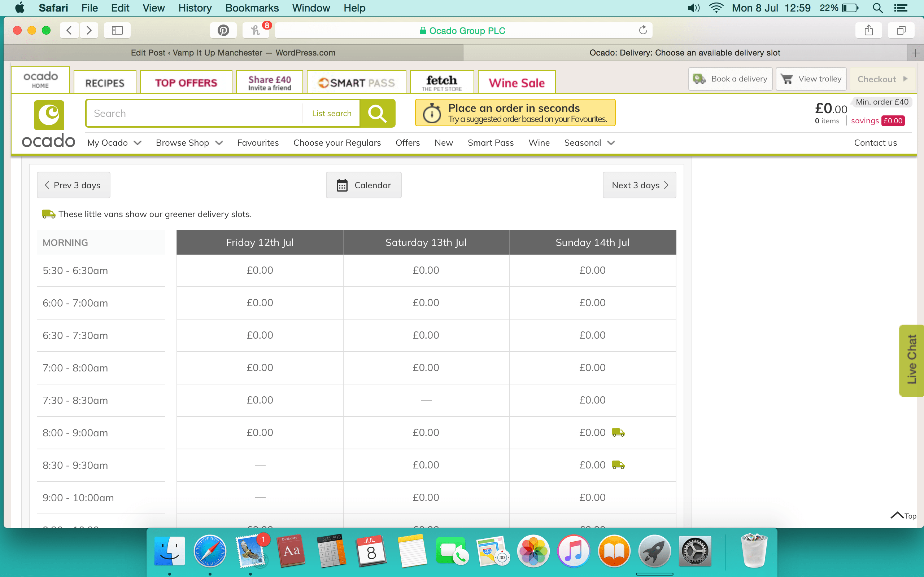Show all tabs overview icon
Image resolution: width=924 pixels, height=577 pixels.
click(901, 30)
